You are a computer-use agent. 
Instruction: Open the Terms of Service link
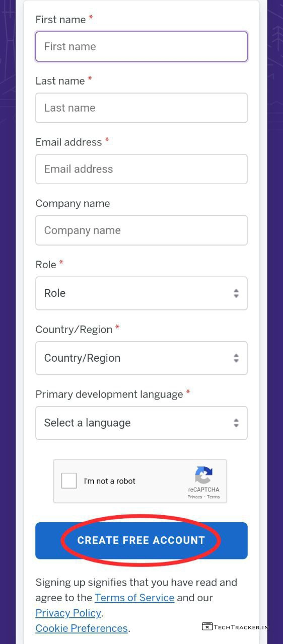coord(134,598)
